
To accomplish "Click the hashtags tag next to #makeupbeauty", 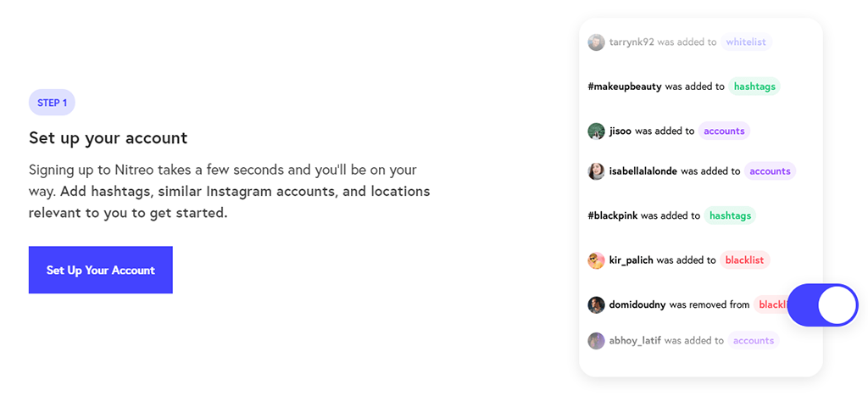I will (x=754, y=87).
